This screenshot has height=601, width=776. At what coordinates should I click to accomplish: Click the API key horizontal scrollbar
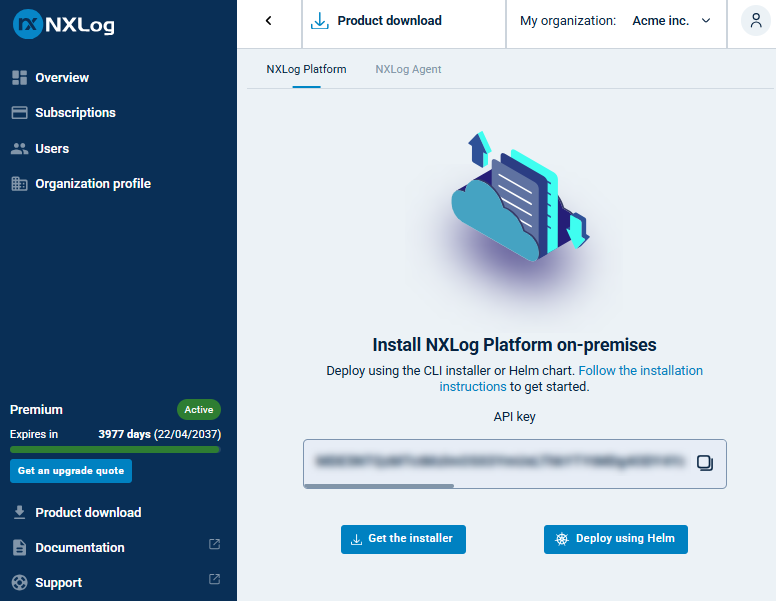click(x=379, y=486)
